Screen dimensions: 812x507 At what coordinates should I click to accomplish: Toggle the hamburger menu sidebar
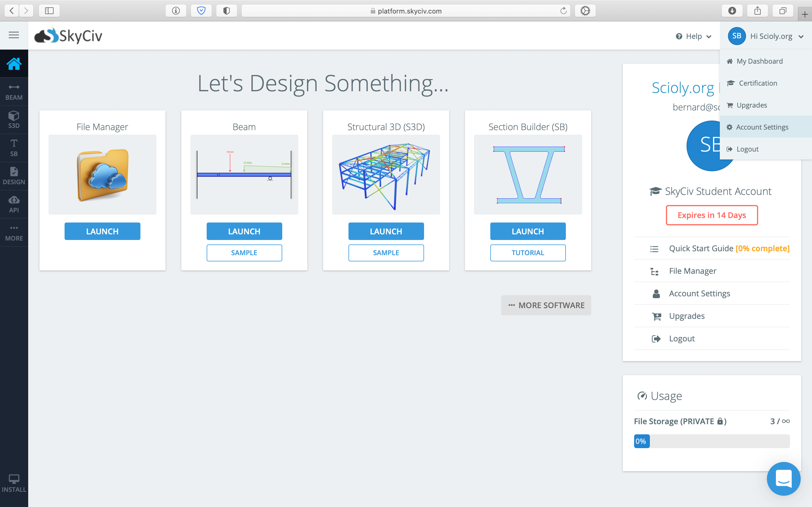click(14, 35)
